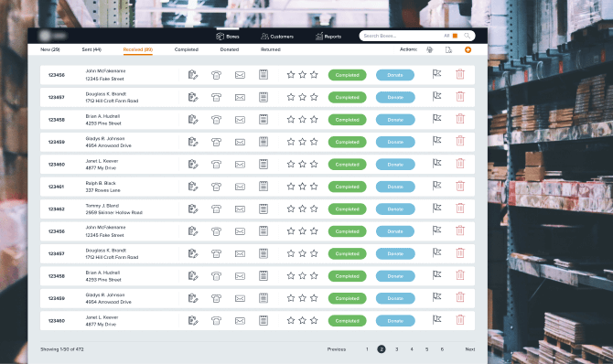Flag the Ralph B. Black box

point(436,186)
